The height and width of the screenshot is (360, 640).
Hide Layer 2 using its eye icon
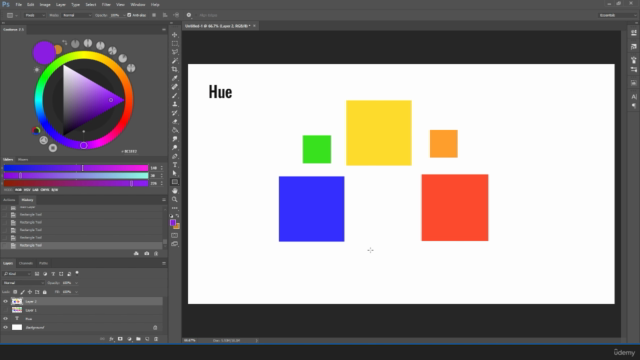[5, 301]
